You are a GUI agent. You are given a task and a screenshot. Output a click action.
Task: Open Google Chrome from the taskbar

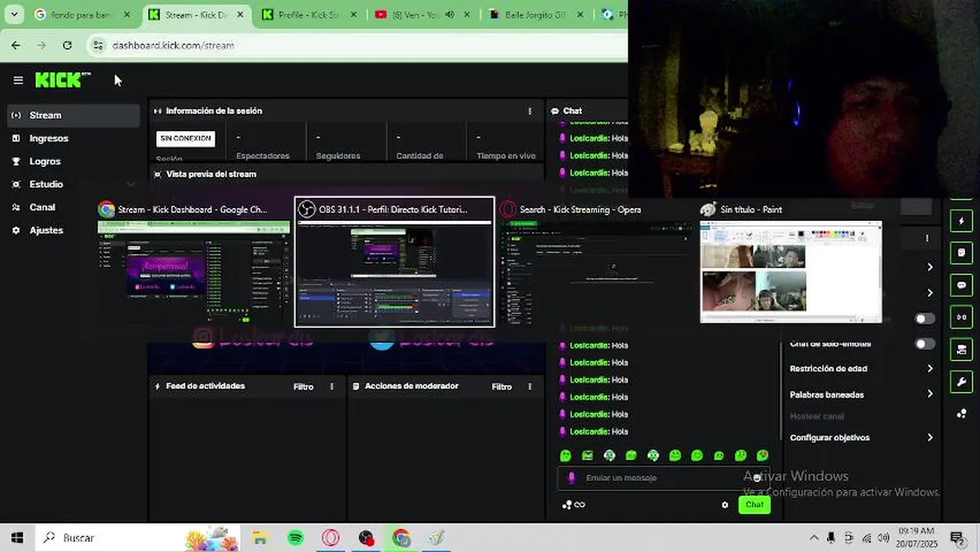pyautogui.click(x=401, y=538)
